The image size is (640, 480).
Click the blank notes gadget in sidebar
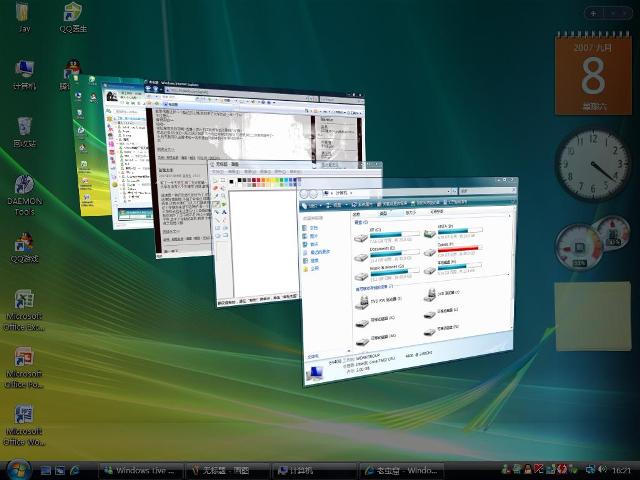click(593, 315)
